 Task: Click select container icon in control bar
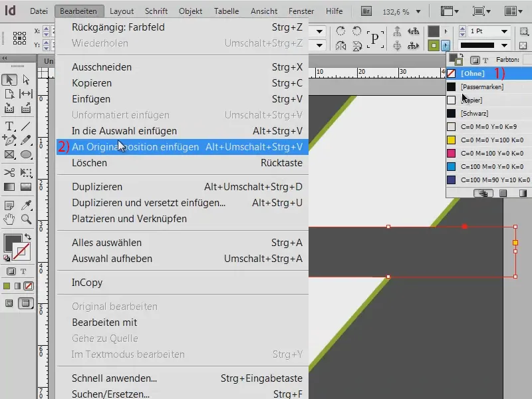396,31
